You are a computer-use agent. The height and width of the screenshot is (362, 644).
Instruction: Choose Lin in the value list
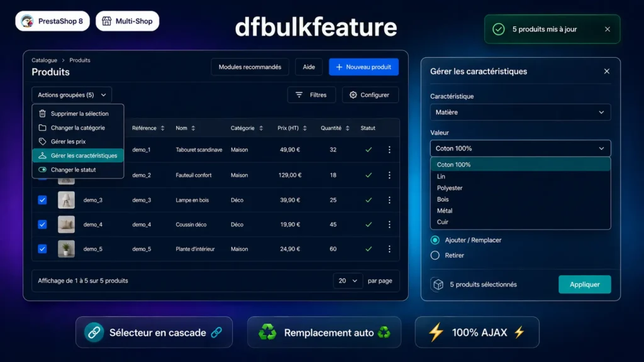[520, 177]
